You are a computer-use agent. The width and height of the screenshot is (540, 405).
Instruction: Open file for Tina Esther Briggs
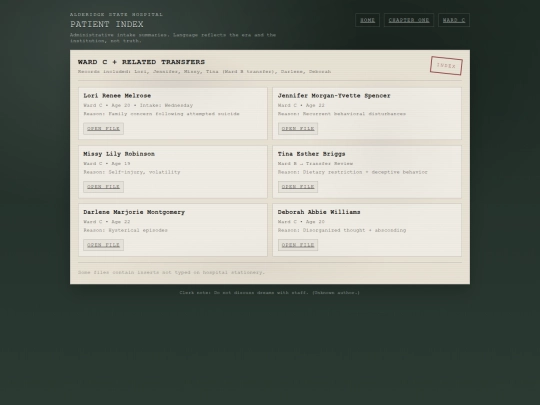(298, 187)
